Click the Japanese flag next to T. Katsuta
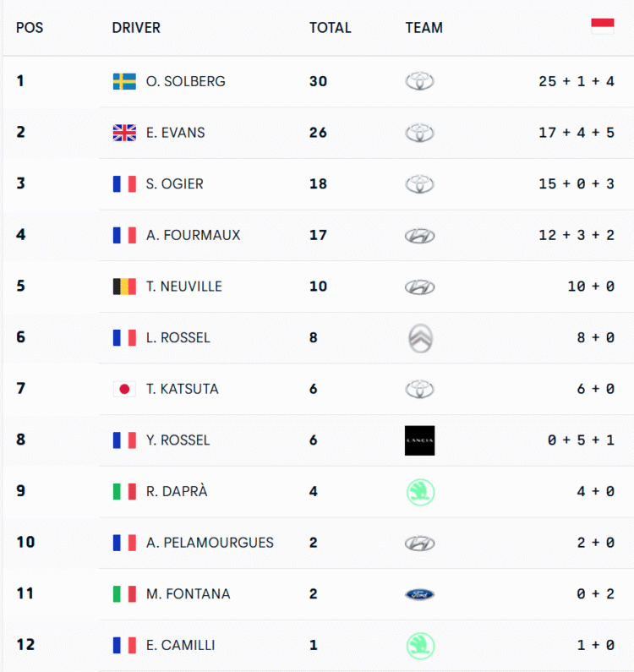 tap(124, 389)
